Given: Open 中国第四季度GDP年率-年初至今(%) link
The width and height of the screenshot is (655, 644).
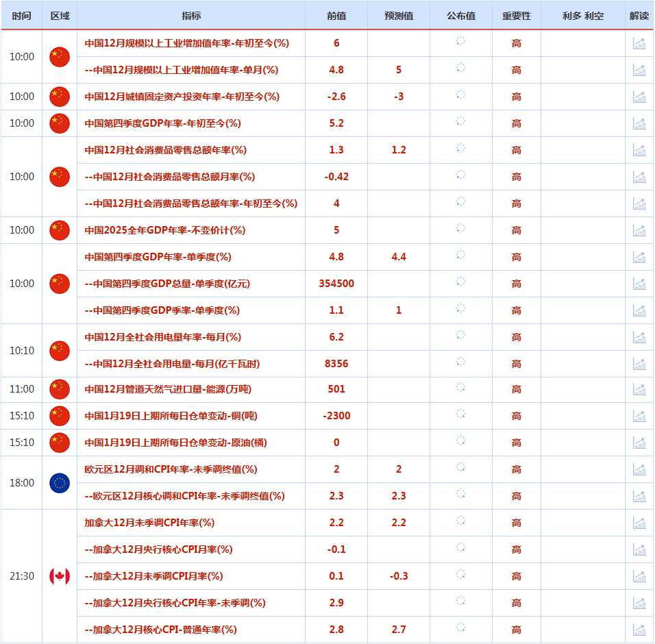Looking at the screenshot, I should coord(163,123).
